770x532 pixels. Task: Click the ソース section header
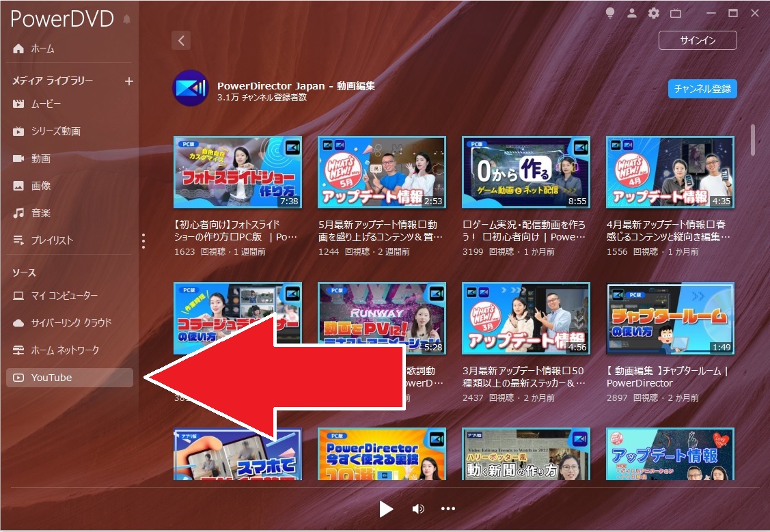click(24, 273)
